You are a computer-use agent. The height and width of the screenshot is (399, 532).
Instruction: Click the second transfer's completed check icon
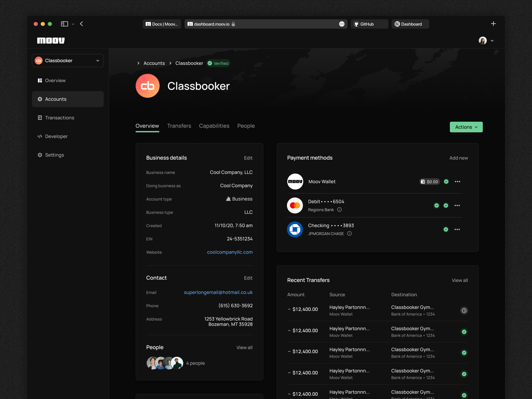click(464, 332)
